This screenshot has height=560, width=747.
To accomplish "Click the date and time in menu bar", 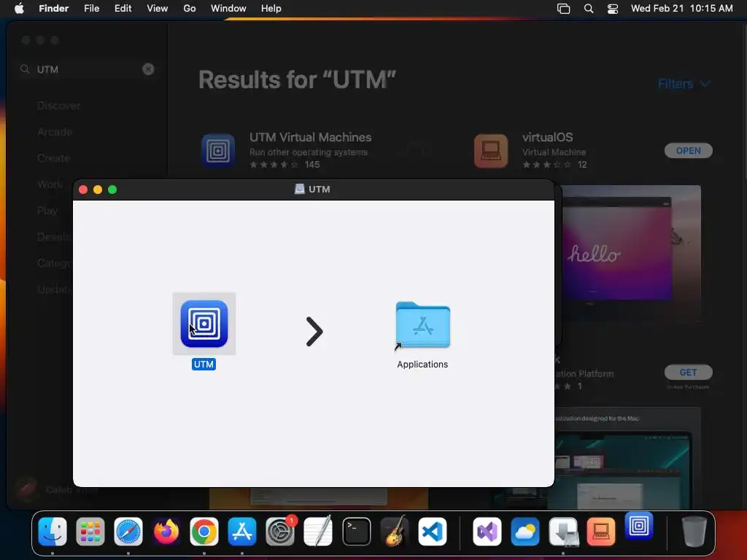I will 682,9.
